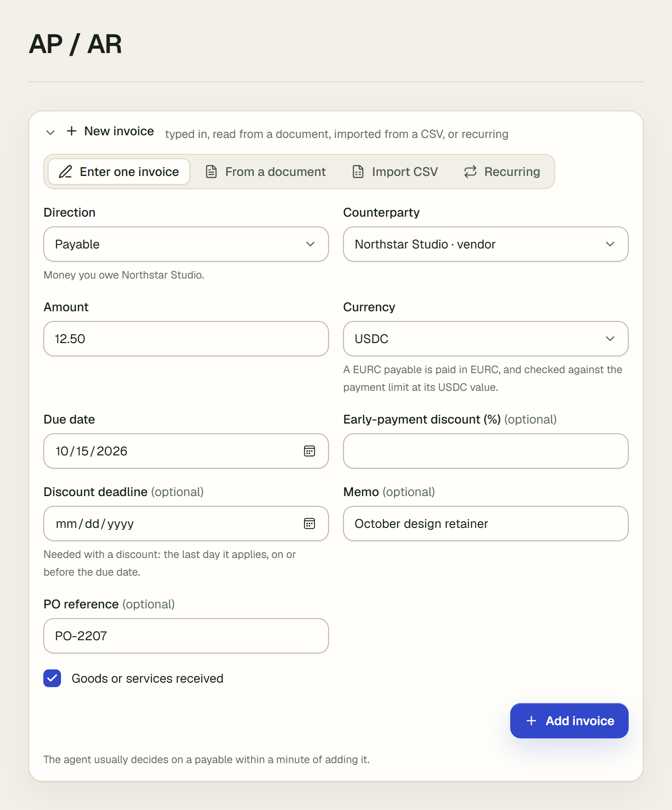The width and height of the screenshot is (672, 810).
Task: Click the Needed with a discount hint text
Action: [170, 563]
